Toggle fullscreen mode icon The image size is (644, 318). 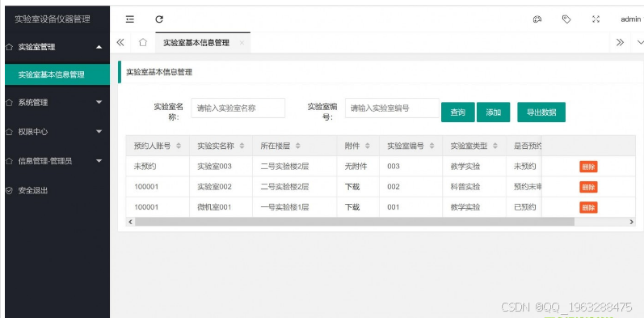point(596,19)
